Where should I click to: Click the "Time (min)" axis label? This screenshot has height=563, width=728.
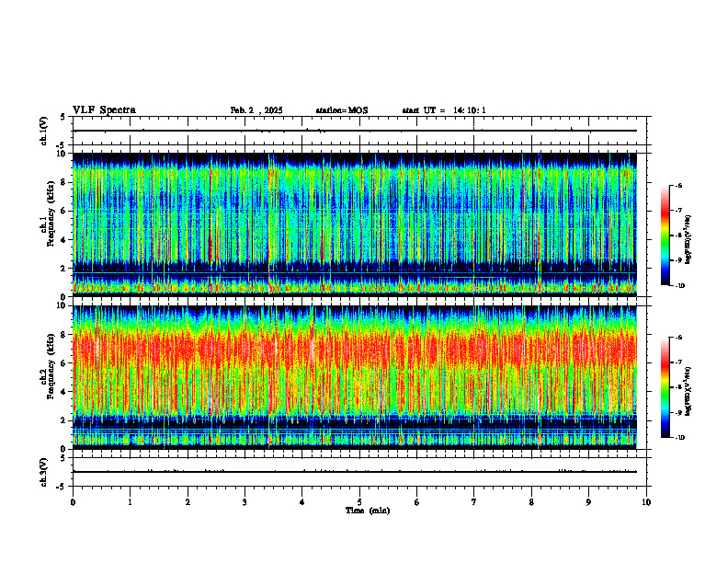(x=368, y=511)
